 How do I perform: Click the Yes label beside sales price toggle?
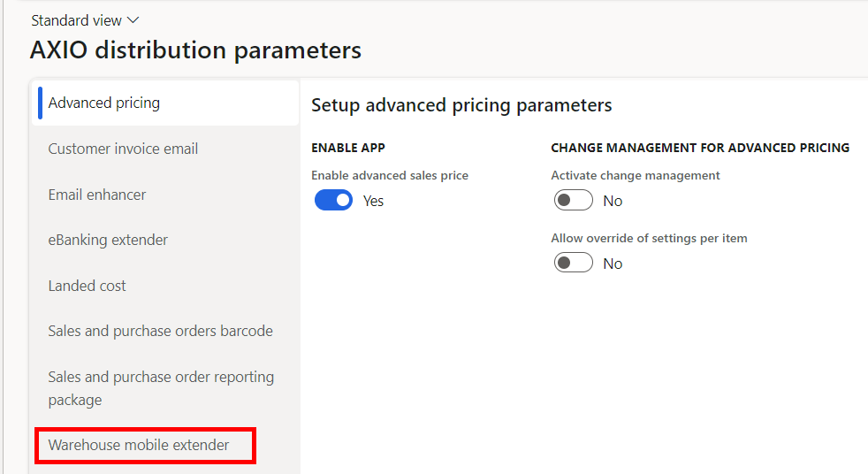tap(373, 201)
